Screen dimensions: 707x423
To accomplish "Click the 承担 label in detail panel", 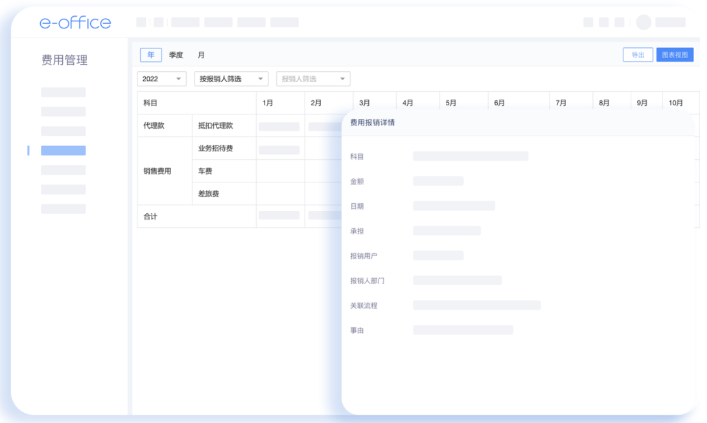I will tap(357, 231).
